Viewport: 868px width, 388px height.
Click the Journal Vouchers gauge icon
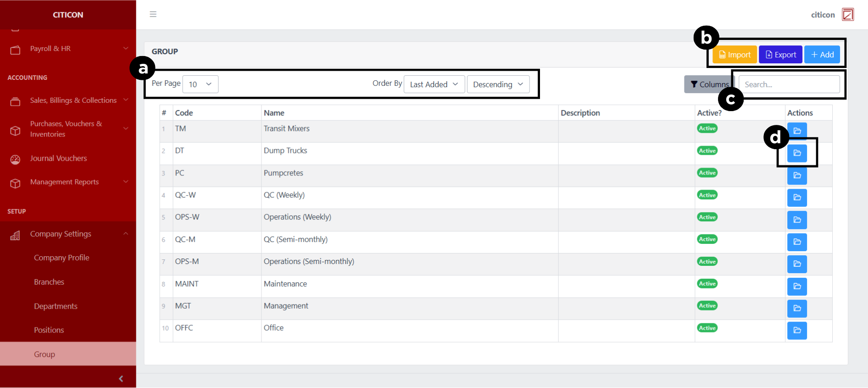coord(16,159)
